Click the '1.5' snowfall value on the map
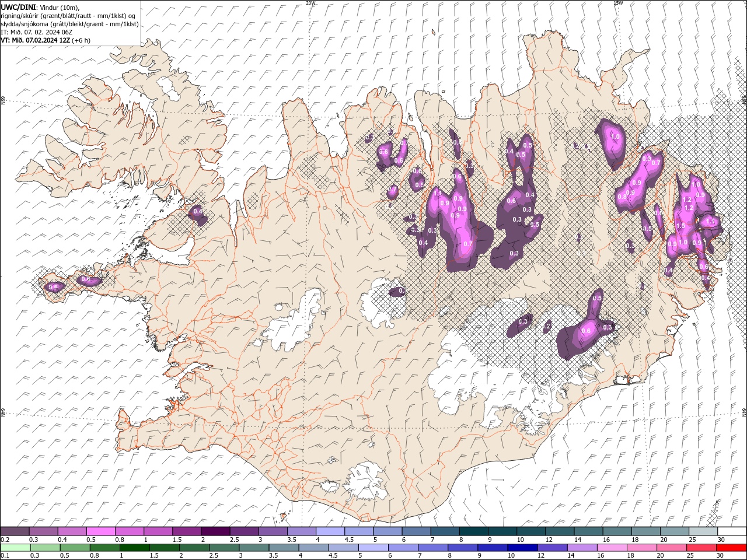 pyautogui.click(x=680, y=226)
